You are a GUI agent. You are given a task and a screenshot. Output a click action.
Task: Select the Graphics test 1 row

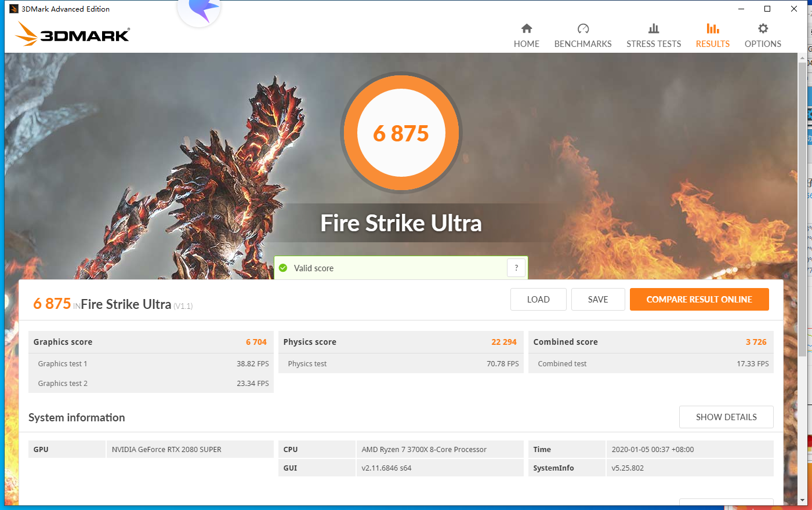pyautogui.click(x=151, y=363)
